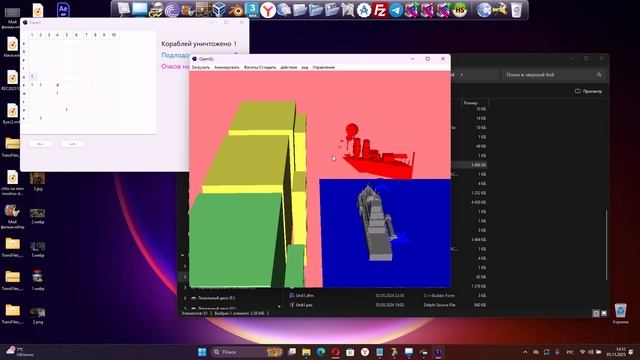Viewport: 640px width, 360px height.
Task: Open the HS green icon in the dock
Action: click(460, 10)
